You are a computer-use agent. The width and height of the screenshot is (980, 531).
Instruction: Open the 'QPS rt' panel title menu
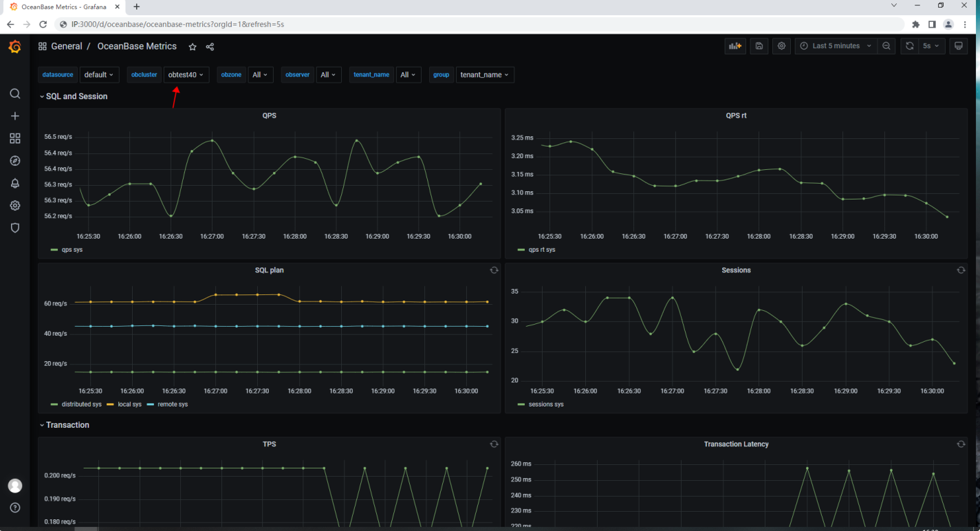pos(736,116)
